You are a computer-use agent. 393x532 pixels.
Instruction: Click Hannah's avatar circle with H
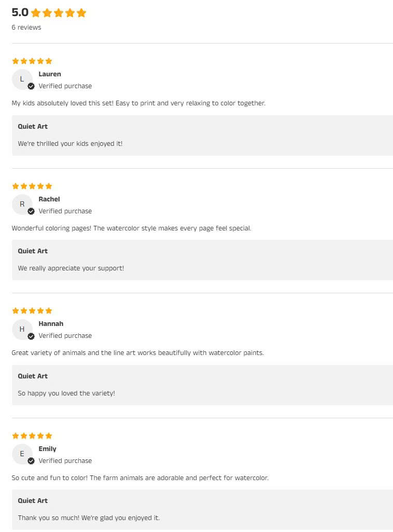click(21, 329)
